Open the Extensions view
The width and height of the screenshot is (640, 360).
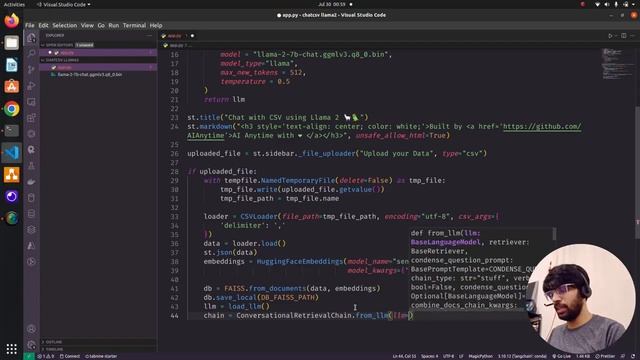tap(31, 118)
